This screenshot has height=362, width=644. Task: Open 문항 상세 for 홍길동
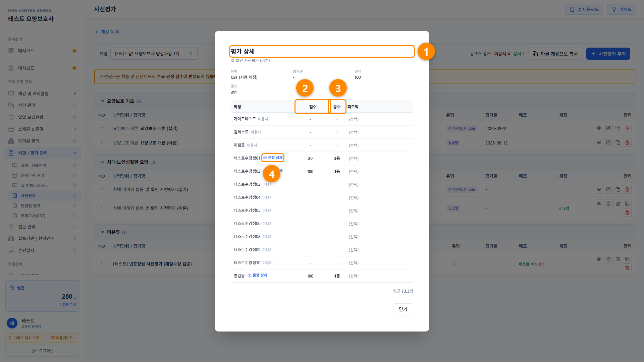tap(258, 276)
